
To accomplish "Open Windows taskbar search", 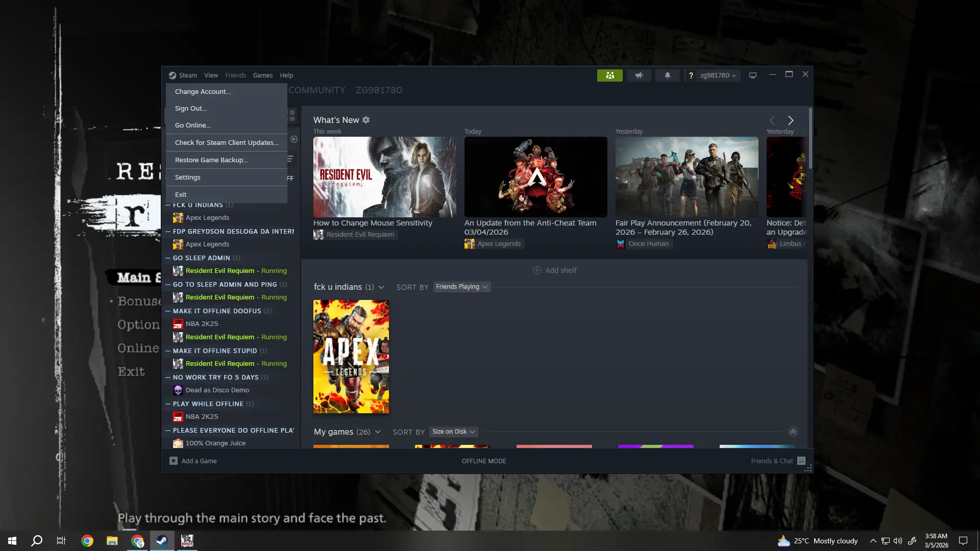I will 37,541.
